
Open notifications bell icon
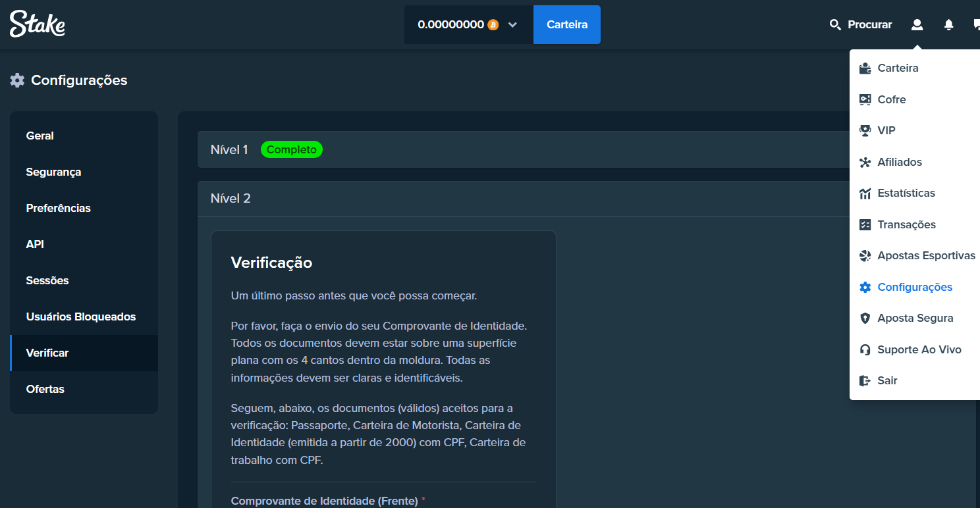coord(948,25)
